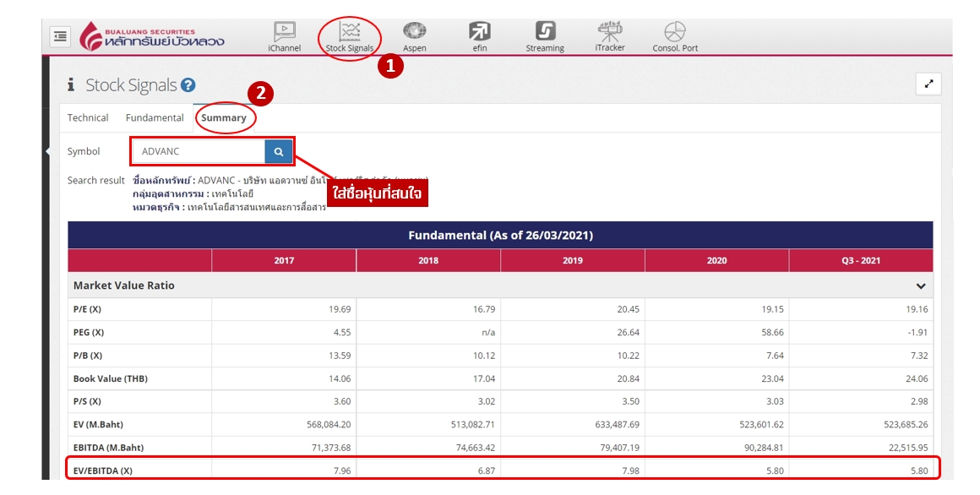Click the Book Value (THB) row label
The image size is (980, 495).
click(111, 378)
